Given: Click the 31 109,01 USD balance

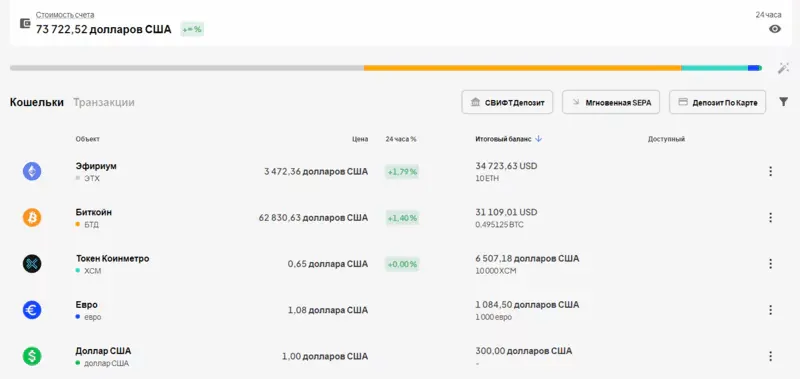Looking at the screenshot, I should [506, 212].
